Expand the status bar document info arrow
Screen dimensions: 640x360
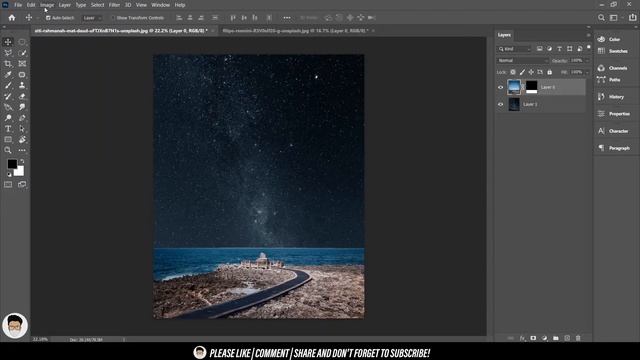coord(124,339)
